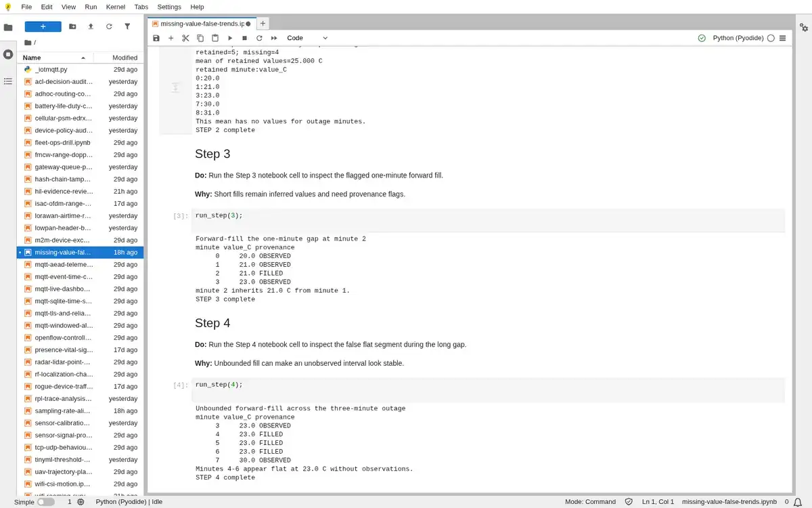812x508 pixels.
Task: Refresh the file browser list
Action: point(109,26)
